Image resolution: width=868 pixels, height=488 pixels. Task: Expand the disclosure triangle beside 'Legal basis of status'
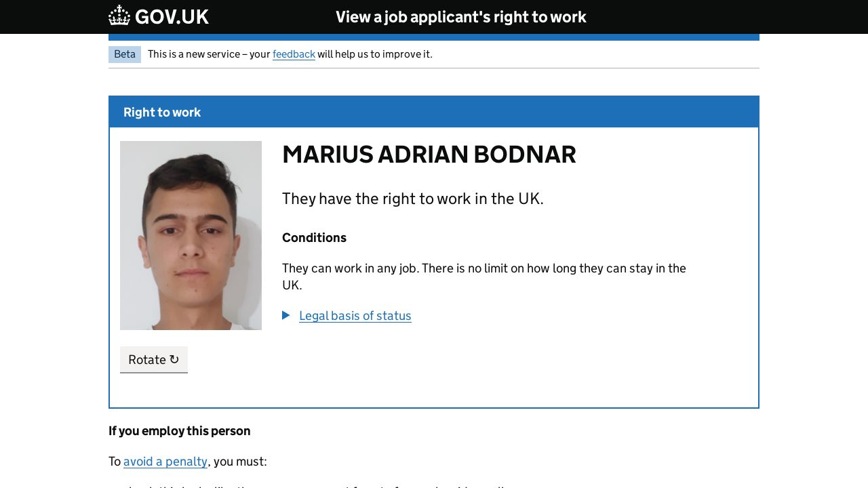click(x=286, y=315)
